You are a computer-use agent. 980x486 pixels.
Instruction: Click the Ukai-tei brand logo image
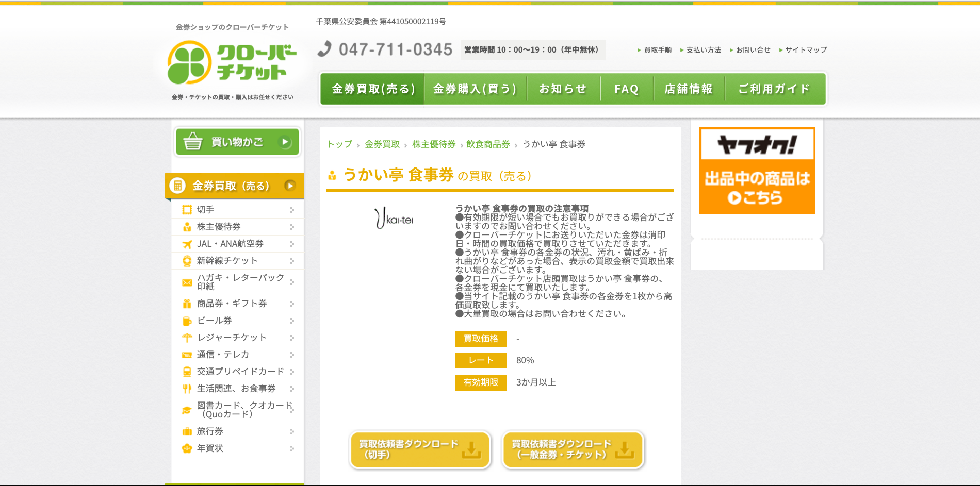point(394,218)
